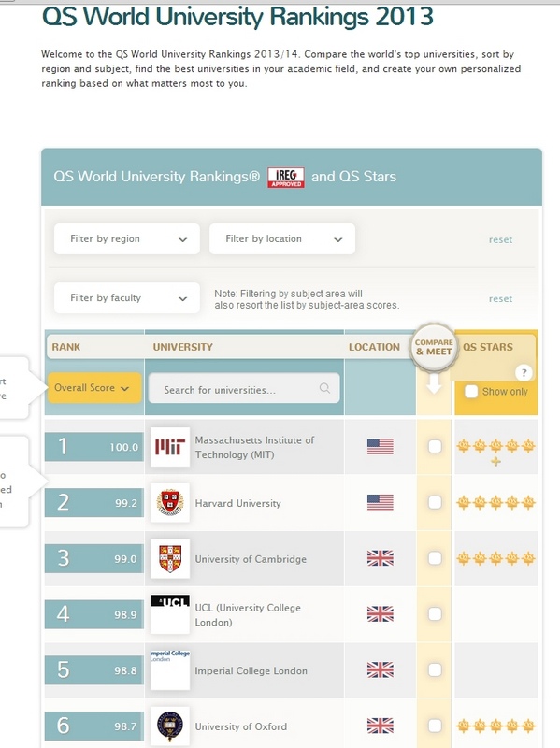Open the Overall Score sort dropdown
The width and height of the screenshot is (560, 748).
click(x=94, y=388)
